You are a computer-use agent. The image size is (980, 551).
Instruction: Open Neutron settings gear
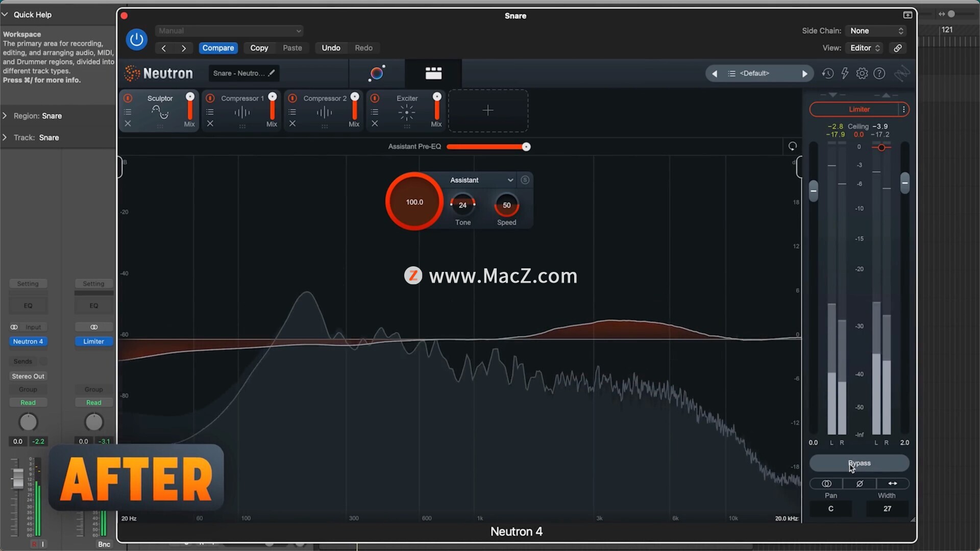pyautogui.click(x=862, y=73)
